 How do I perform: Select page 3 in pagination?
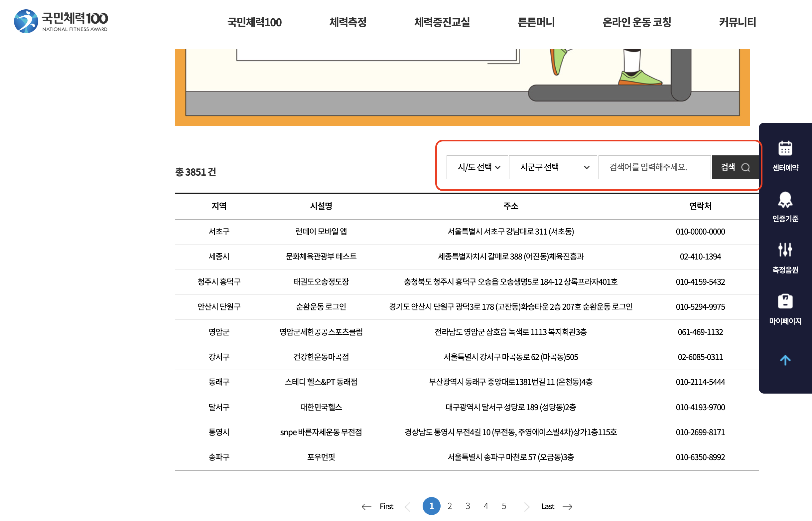pyautogui.click(x=468, y=506)
